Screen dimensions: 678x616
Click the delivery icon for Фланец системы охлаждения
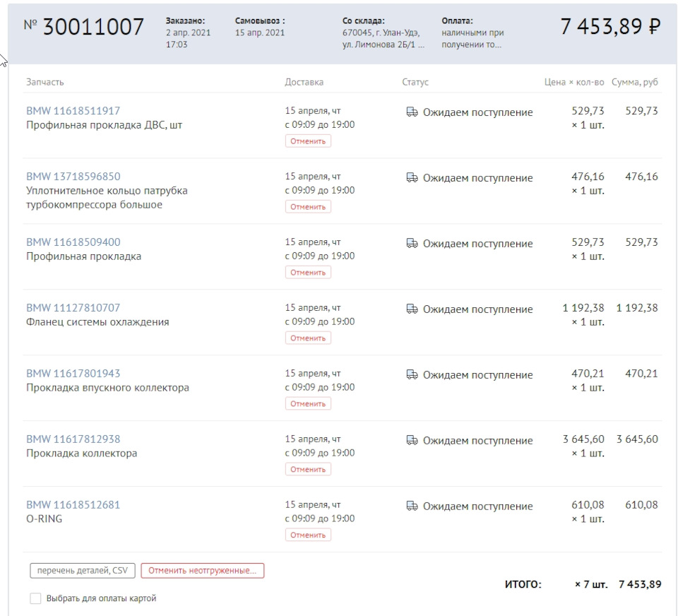(414, 309)
